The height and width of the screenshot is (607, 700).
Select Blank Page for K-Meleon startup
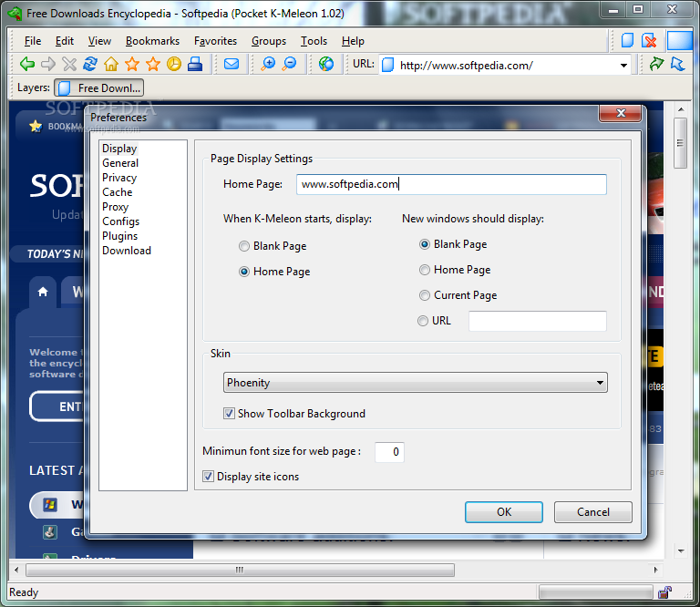tap(243, 246)
